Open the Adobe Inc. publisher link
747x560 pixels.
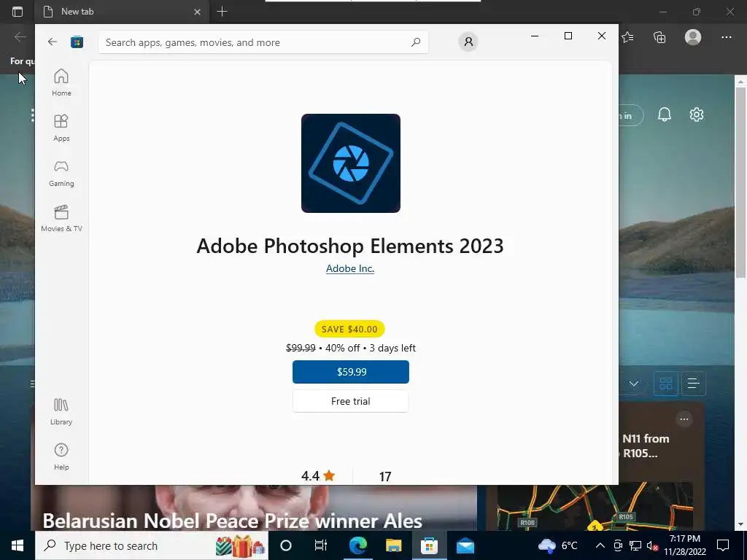point(350,268)
